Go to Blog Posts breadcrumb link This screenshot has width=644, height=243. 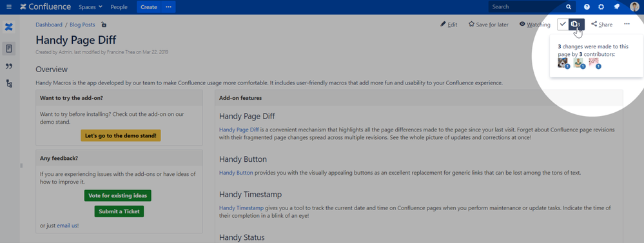pyautogui.click(x=82, y=24)
